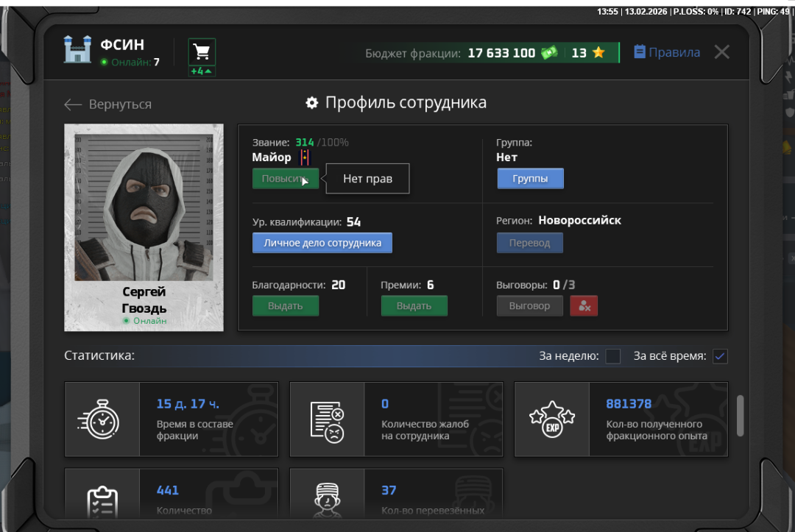Viewport: 795px width, 532px height.
Task: Click the 'Перевод' transfer button
Action: 529,243
